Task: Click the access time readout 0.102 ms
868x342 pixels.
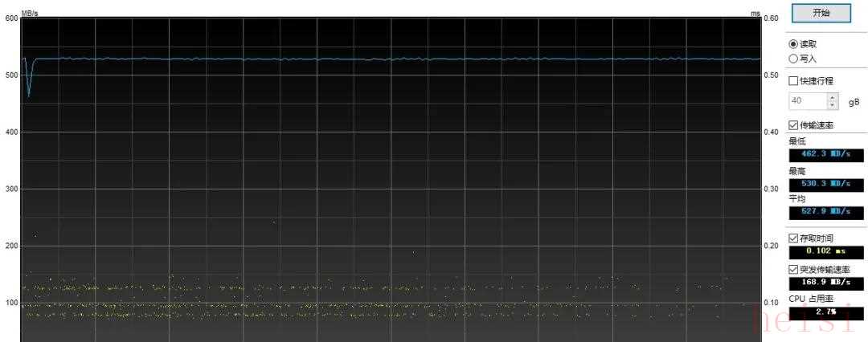Action: [x=826, y=251]
